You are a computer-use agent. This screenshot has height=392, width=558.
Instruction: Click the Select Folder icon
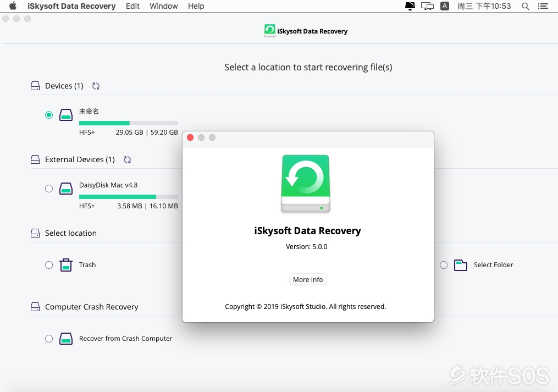461,265
